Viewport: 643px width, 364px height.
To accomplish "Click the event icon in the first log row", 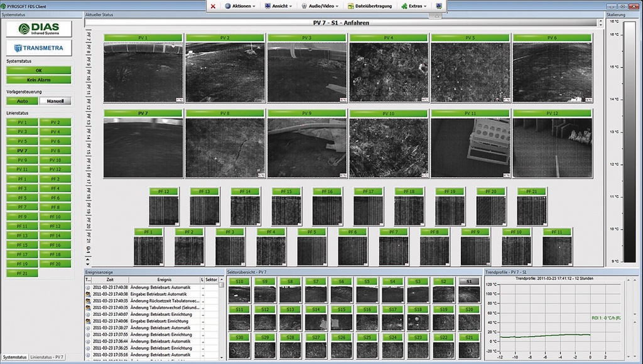I will pos(87,287).
